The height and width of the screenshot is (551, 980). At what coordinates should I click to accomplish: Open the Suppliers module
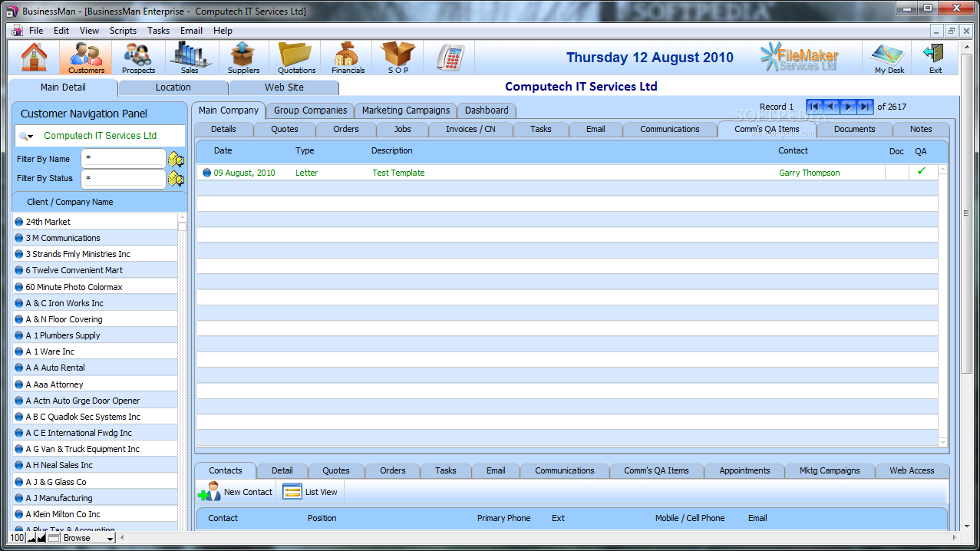pyautogui.click(x=243, y=58)
